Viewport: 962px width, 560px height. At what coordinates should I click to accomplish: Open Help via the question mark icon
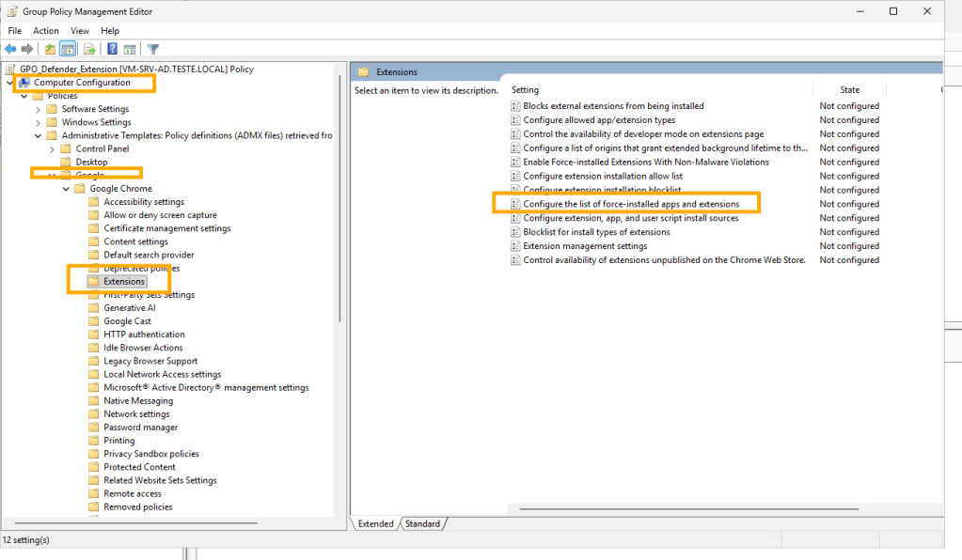click(x=112, y=49)
